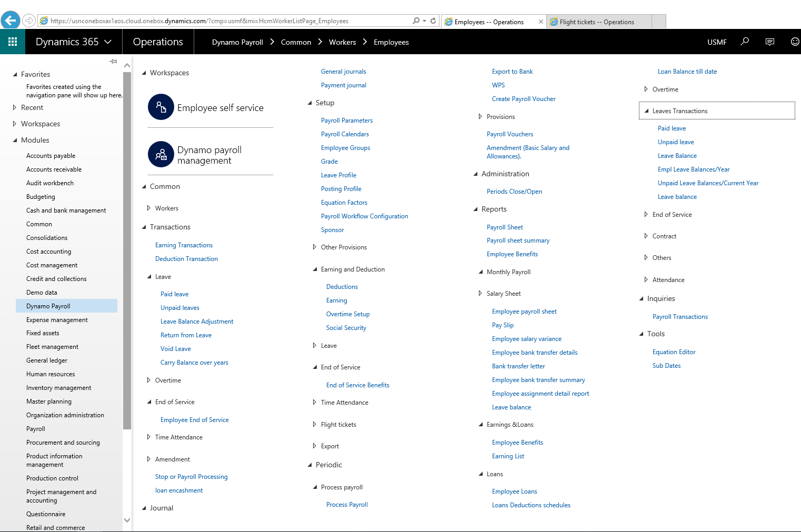Click Employees in the breadcrumb

[x=391, y=42]
